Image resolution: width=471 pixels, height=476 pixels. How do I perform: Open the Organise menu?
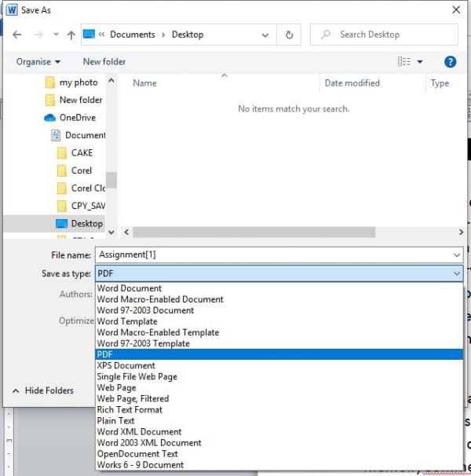[x=38, y=62]
